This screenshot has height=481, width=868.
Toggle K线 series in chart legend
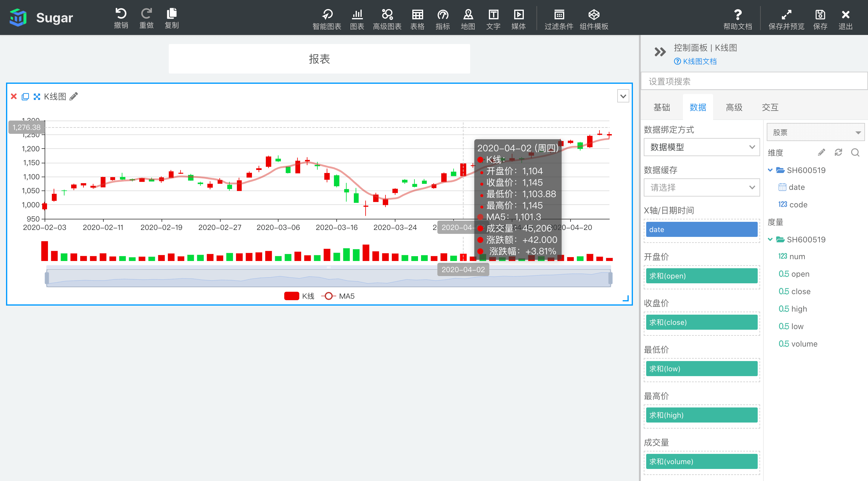pos(299,296)
